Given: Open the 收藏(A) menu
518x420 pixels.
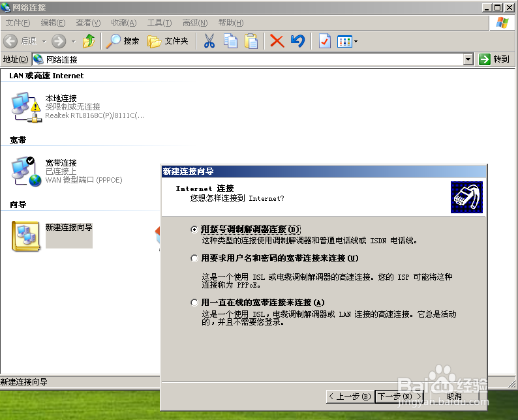Looking at the screenshot, I should tap(123, 23).
